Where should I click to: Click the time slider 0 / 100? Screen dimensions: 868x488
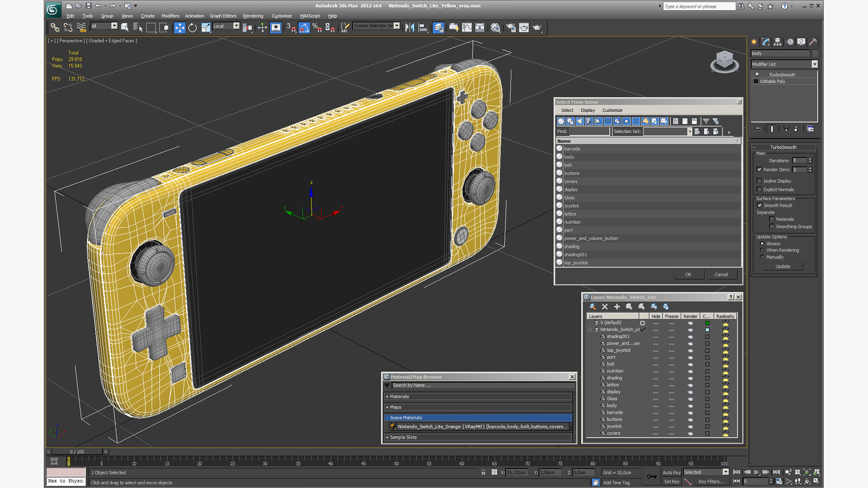[77, 452]
